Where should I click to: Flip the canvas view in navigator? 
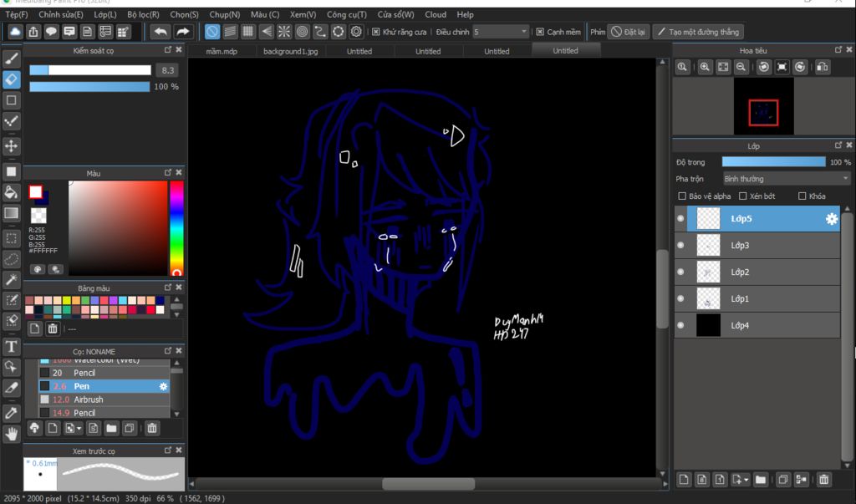pos(823,67)
